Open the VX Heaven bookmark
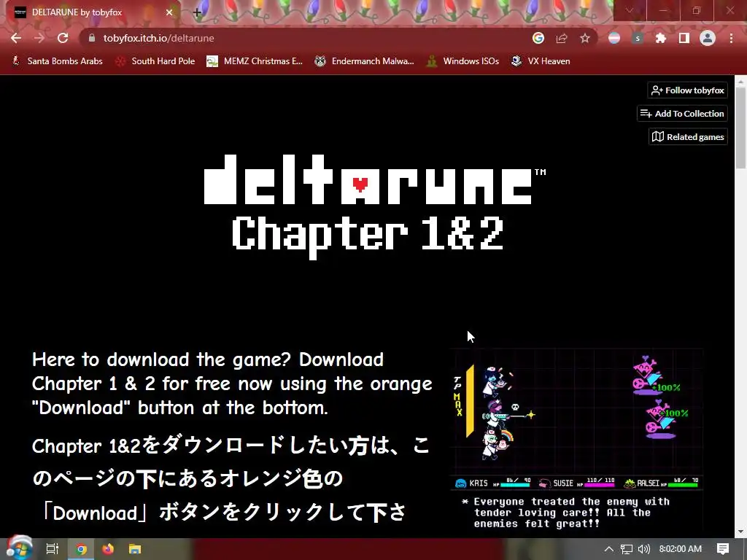Image resolution: width=747 pixels, height=560 pixels. pos(541,61)
